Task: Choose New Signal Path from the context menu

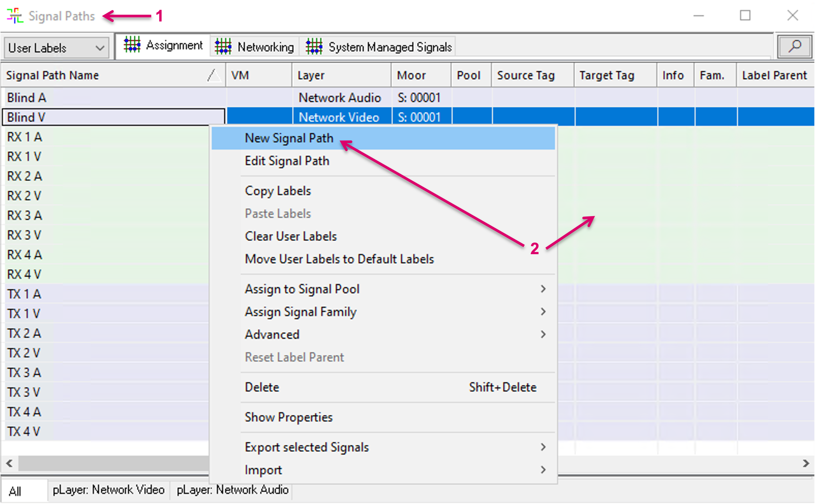Action: coord(289,138)
